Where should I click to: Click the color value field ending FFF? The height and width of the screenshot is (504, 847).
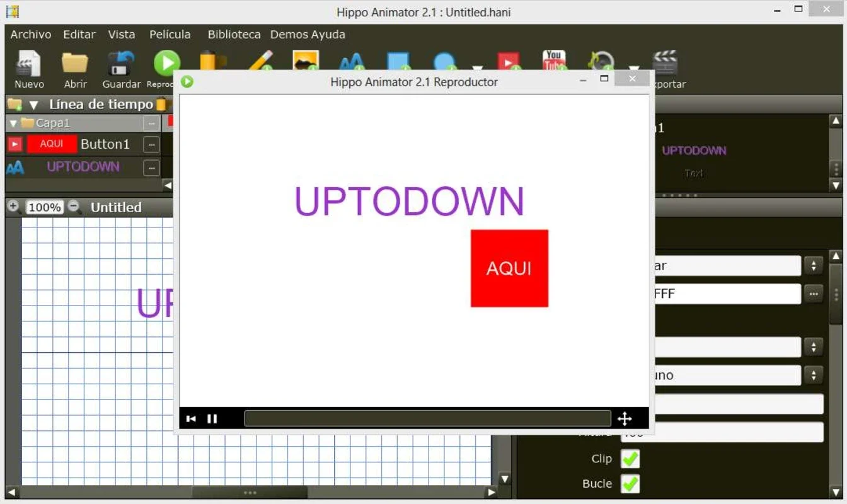click(x=727, y=294)
